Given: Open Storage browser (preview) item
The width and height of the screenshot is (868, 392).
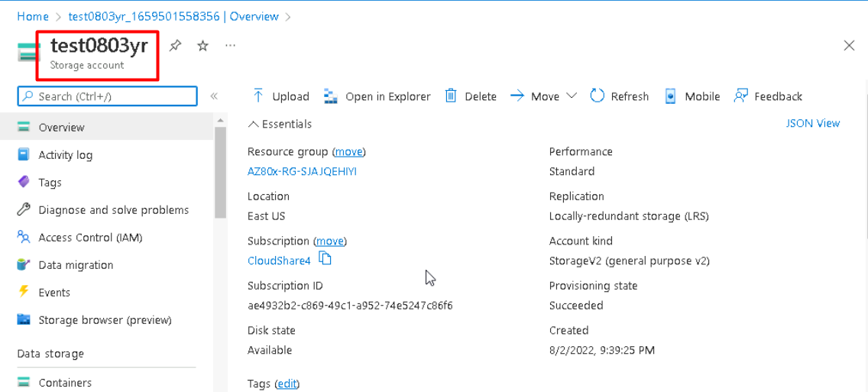Looking at the screenshot, I should pyautogui.click(x=105, y=320).
